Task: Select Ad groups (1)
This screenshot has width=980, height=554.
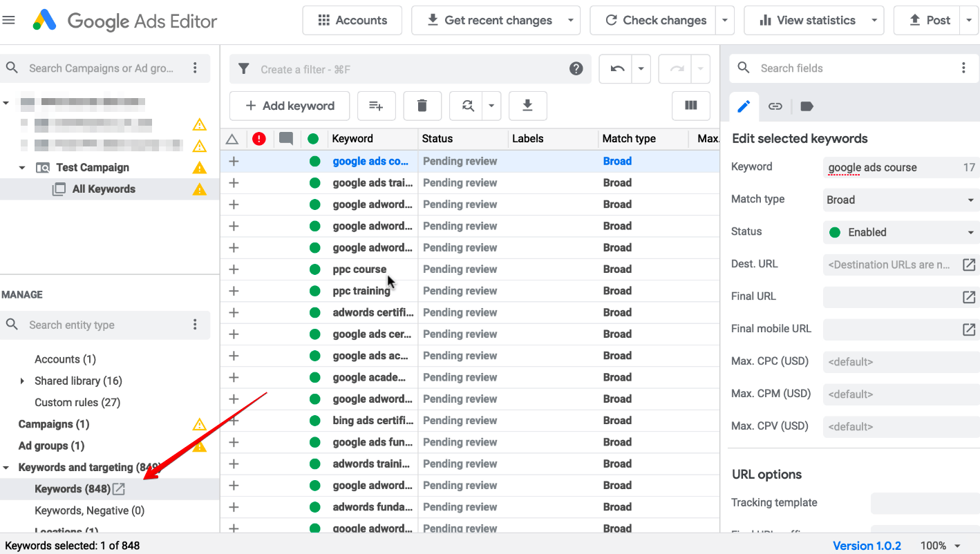Action: [51, 446]
